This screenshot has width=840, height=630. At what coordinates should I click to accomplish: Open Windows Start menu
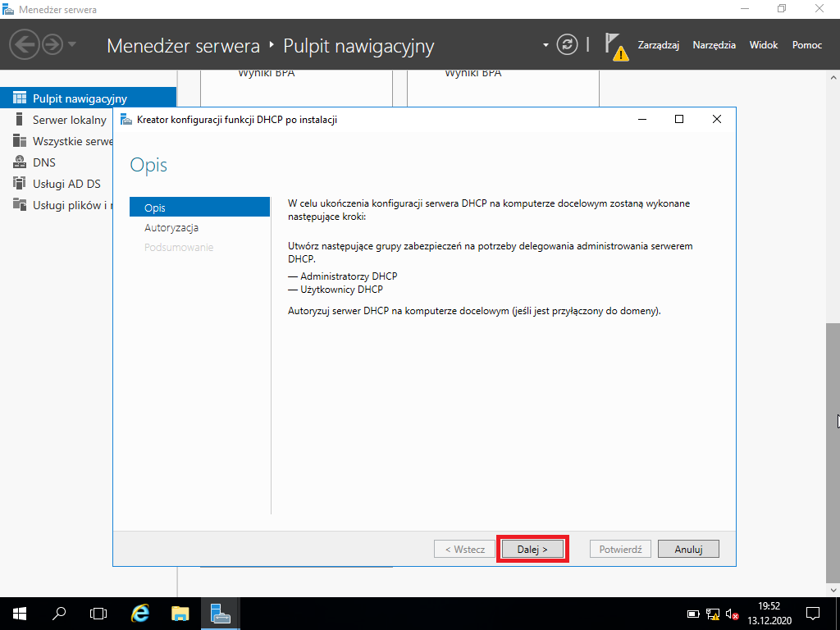pos(20,614)
